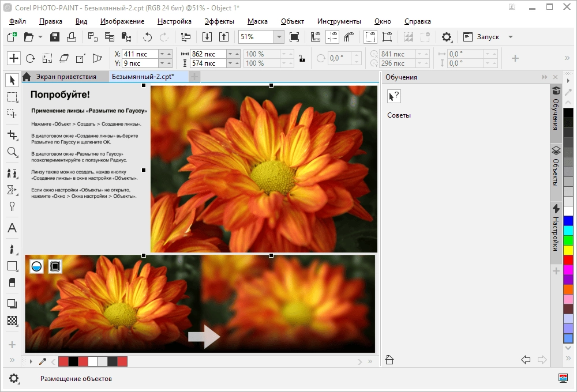Switch to Экран приветствия tab
This screenshot has width=577, height=392.
66,77
